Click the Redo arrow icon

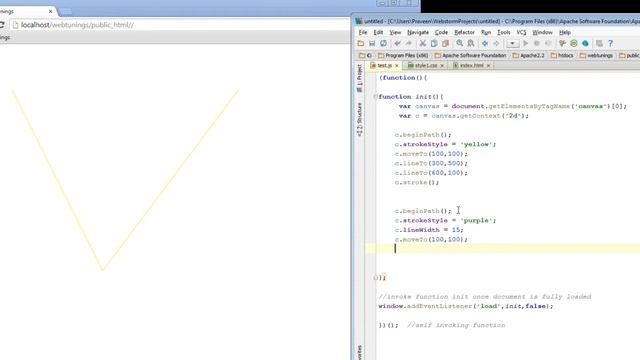click(409, 43)
